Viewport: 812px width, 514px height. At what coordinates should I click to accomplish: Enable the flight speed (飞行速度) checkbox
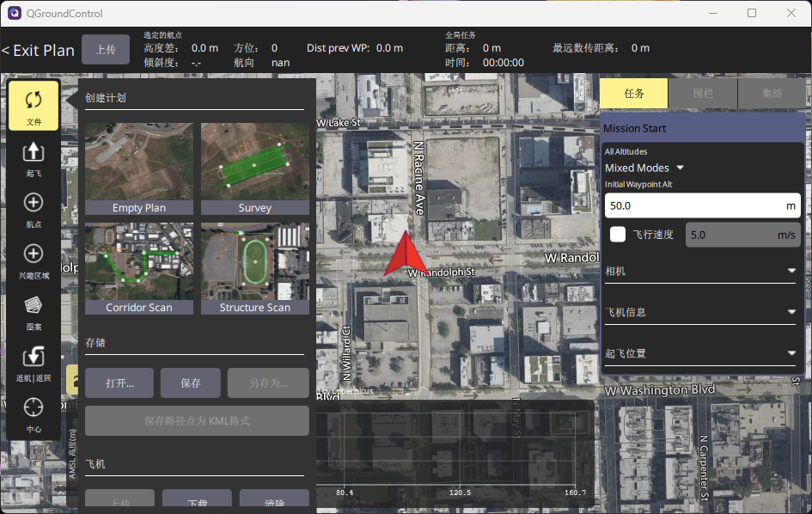pyautogui.click(x=618, y=234)
